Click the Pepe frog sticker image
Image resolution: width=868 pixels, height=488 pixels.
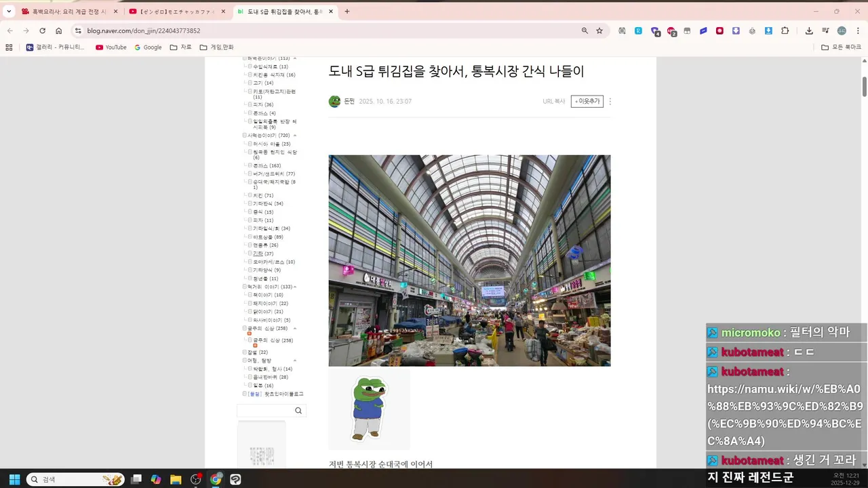(369, 409)
